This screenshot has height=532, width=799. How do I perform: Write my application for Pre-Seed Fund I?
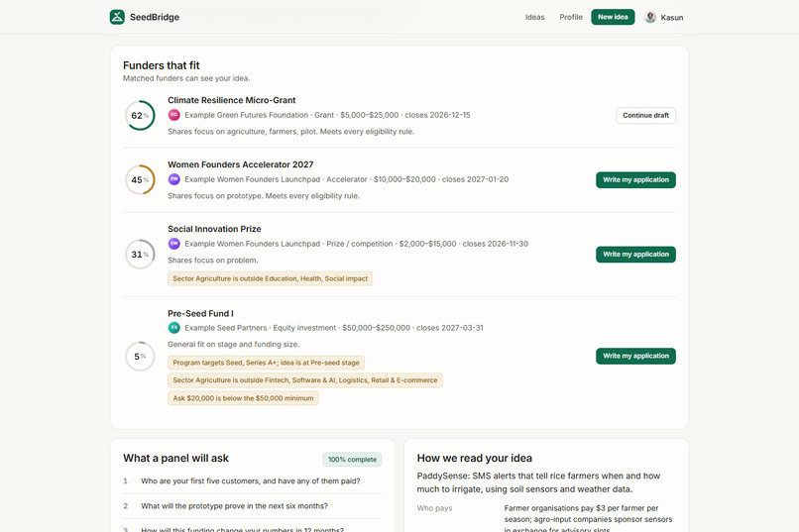[x=636, y=356]
